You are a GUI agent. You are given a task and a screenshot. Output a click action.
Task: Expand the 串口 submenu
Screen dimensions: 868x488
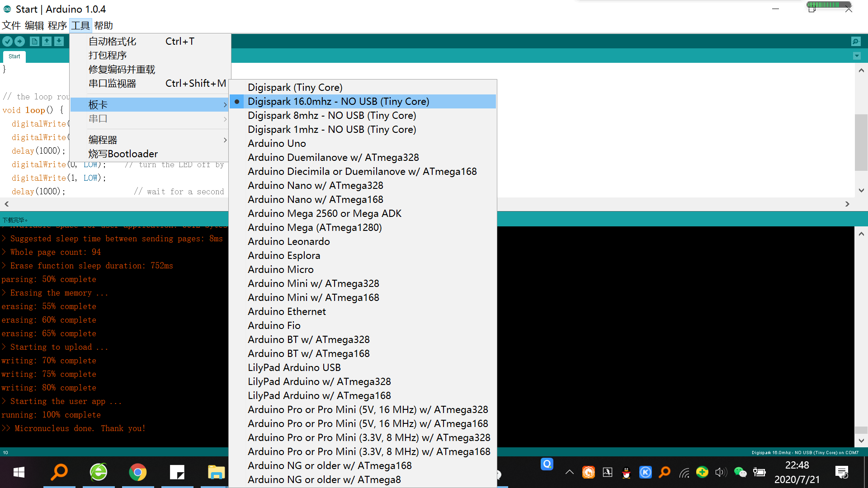(149, 118)
